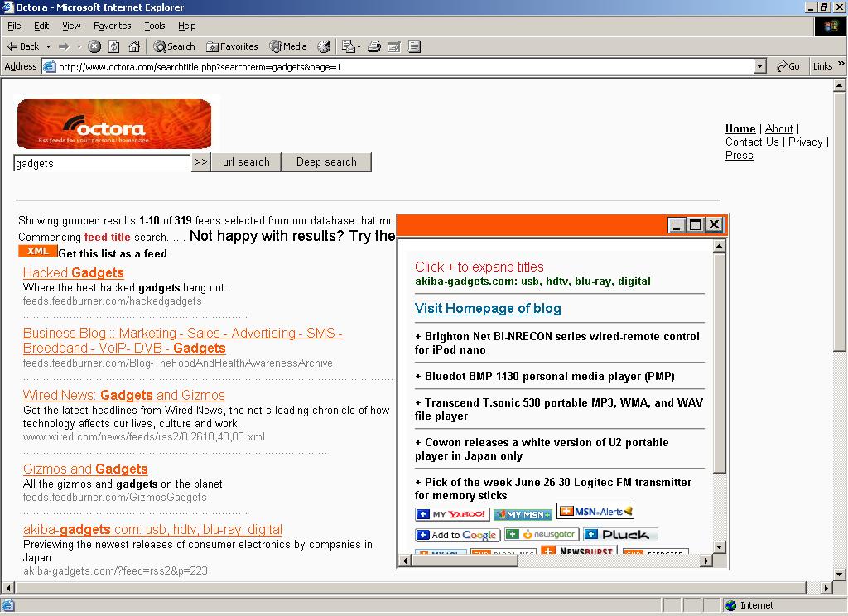Screen dimensions: 848x616
Task: Open the Press link
Action: coord(740,155)
